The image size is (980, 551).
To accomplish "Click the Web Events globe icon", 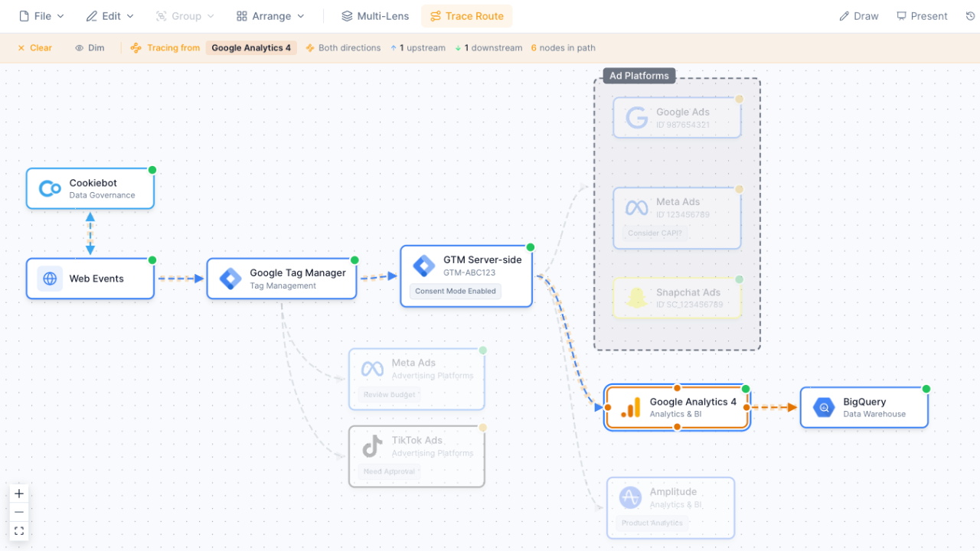I will (x=49, y=279).
